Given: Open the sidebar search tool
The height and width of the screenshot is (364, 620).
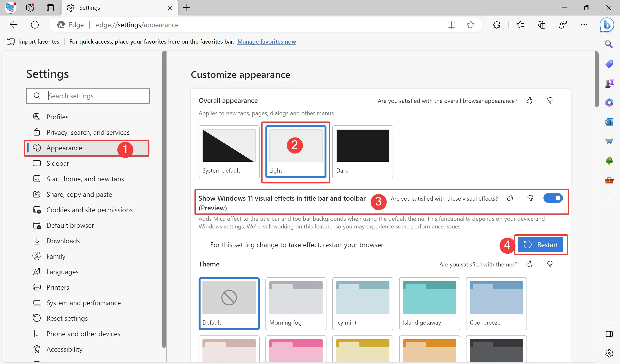Looking at the screenshot, I should 609,44.
